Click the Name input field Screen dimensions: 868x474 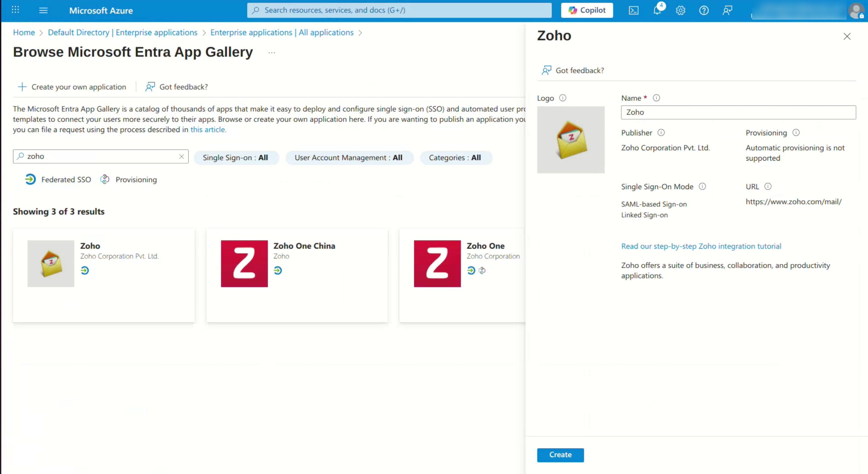point(738,112)
